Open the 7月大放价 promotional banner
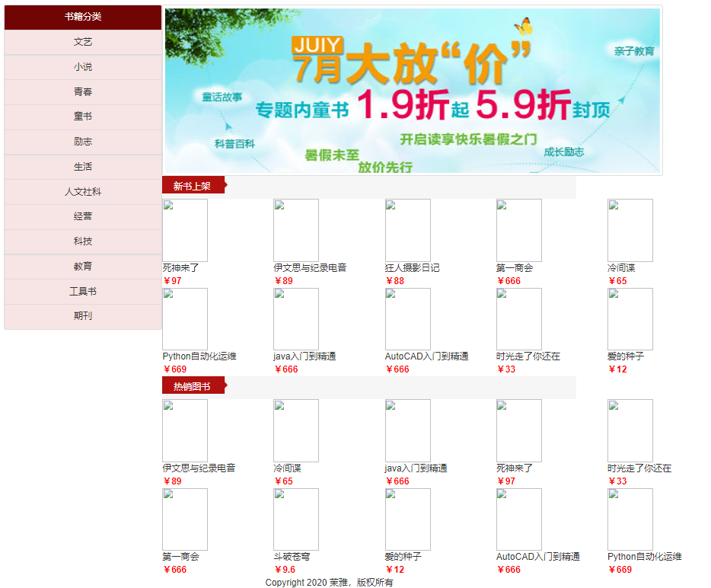Screen dimensions: 711x588 [412, 91]
